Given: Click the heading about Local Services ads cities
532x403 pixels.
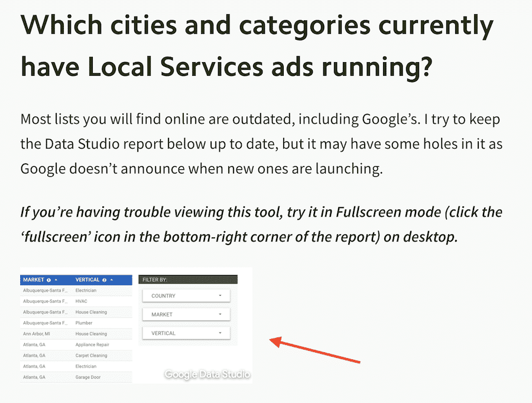Looking at the screenshot, I should point(257,46).
